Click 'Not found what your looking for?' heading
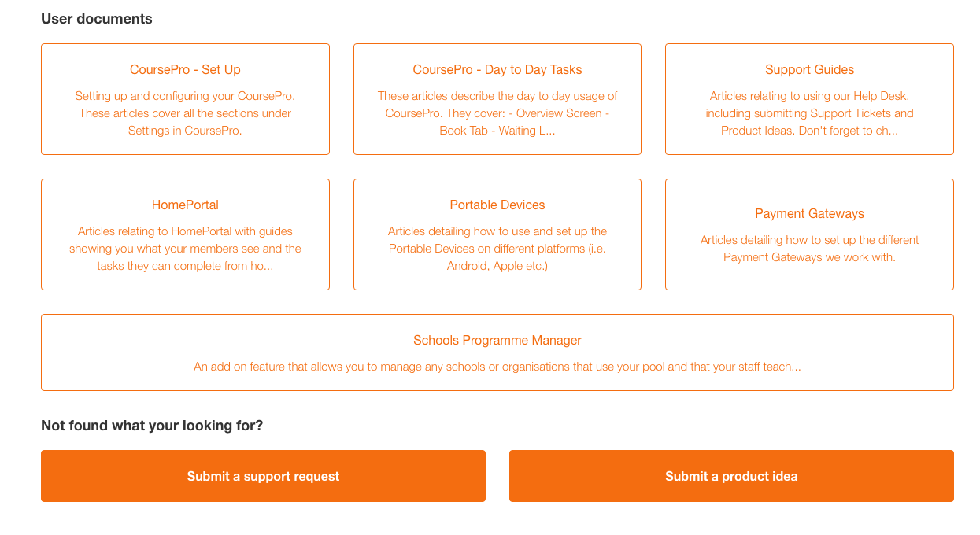This screenshot has height=535, width=980. [x=152, y=426]
